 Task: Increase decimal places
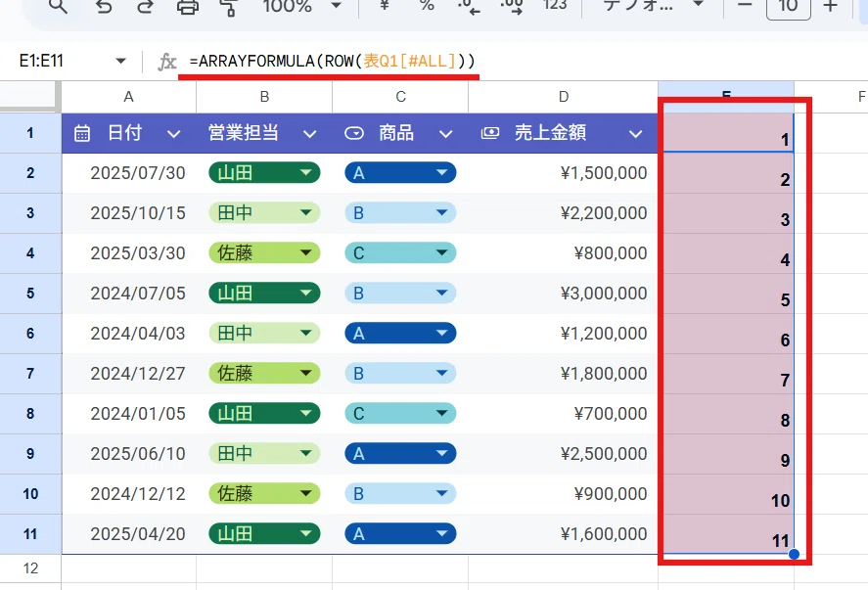click(x=512, y=6)
